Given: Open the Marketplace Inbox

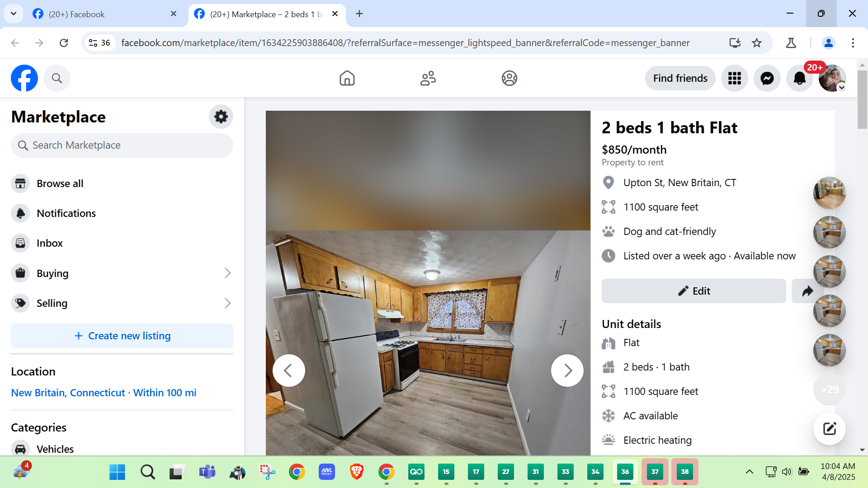Looking at the screenshot, I should 49,243.
